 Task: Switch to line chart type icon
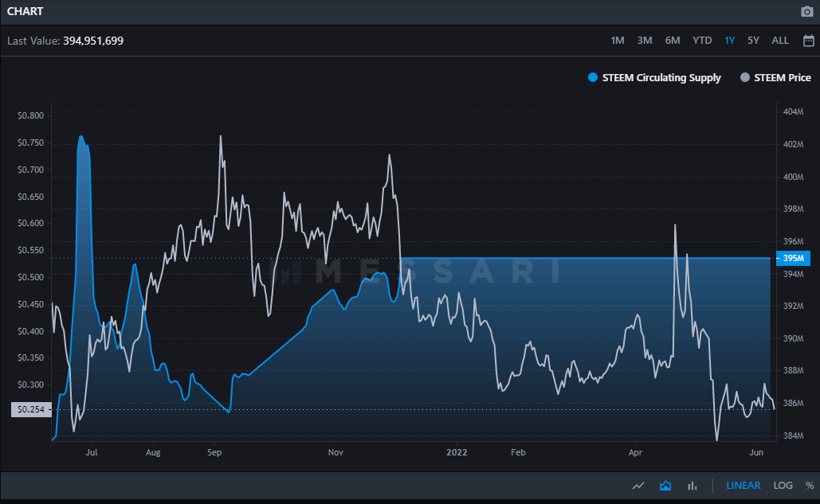click(638, 486)
